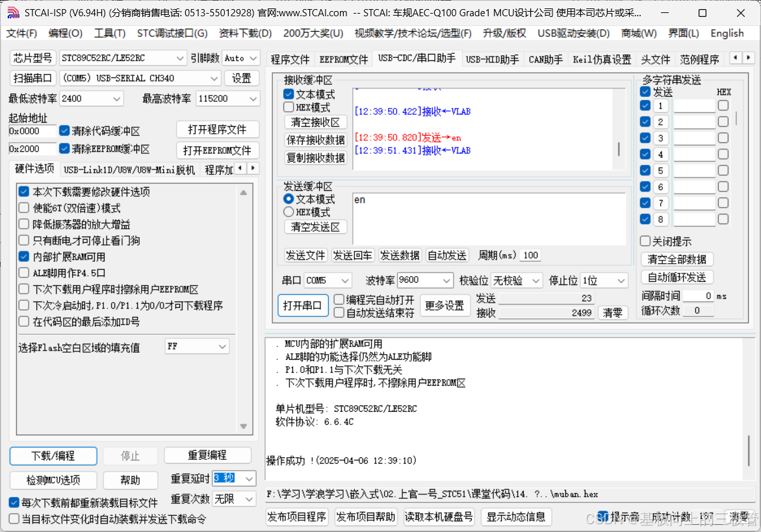The width and height of the screenshot is (761, 532).
Task: Enable 编程完自动打开 checkbox
Action: [x=339, y=299]
